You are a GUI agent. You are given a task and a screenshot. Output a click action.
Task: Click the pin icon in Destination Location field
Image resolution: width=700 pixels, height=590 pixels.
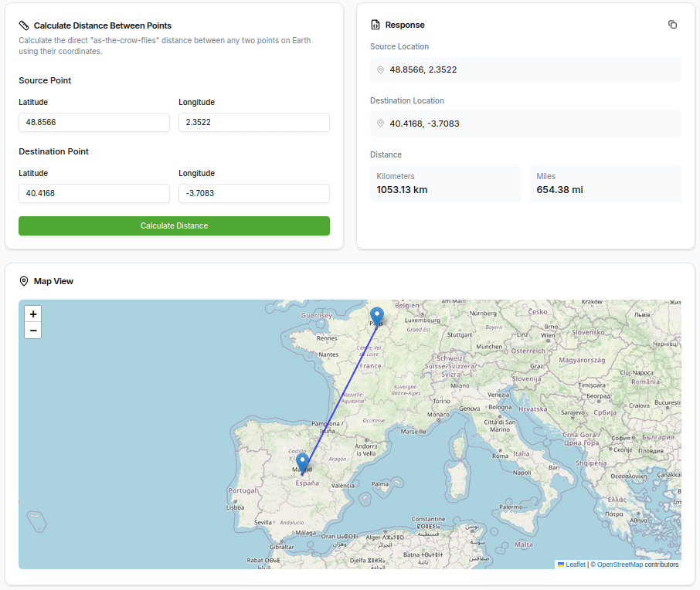(380, 124)
